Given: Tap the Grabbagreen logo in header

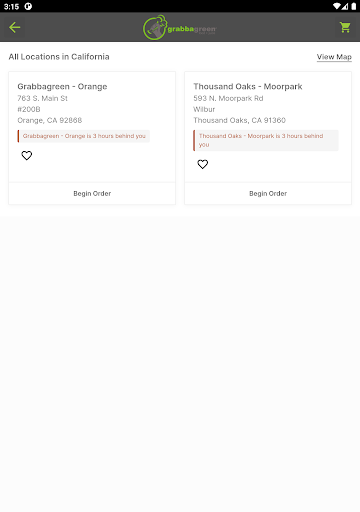Looking at the screenshot, I should (180, 27).
